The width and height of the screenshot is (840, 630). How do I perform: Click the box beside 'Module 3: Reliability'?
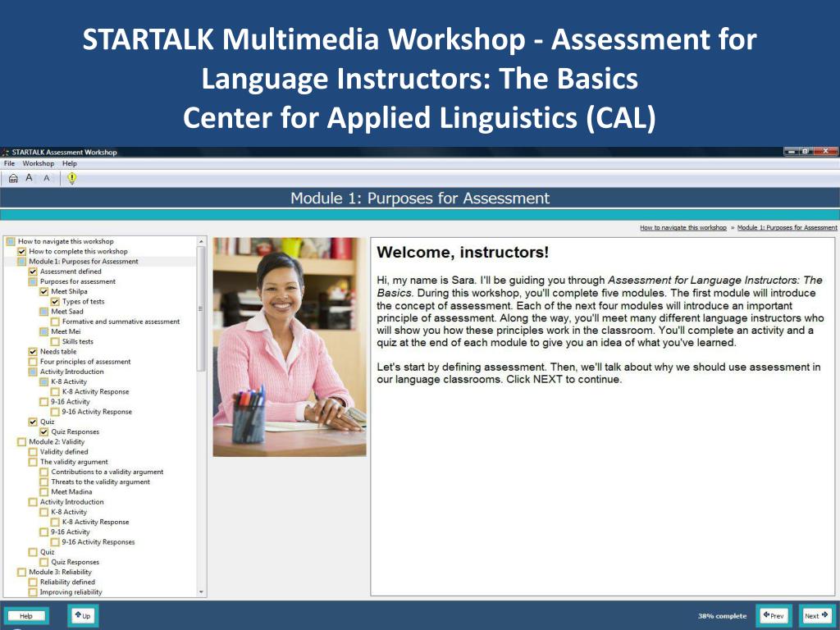click(21, 572)
